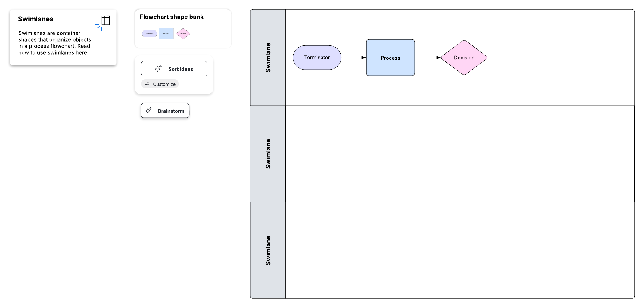644x306 pixels.
Task: Select the pink Decision diamond in the flowchart
Action: pos(464,58)
